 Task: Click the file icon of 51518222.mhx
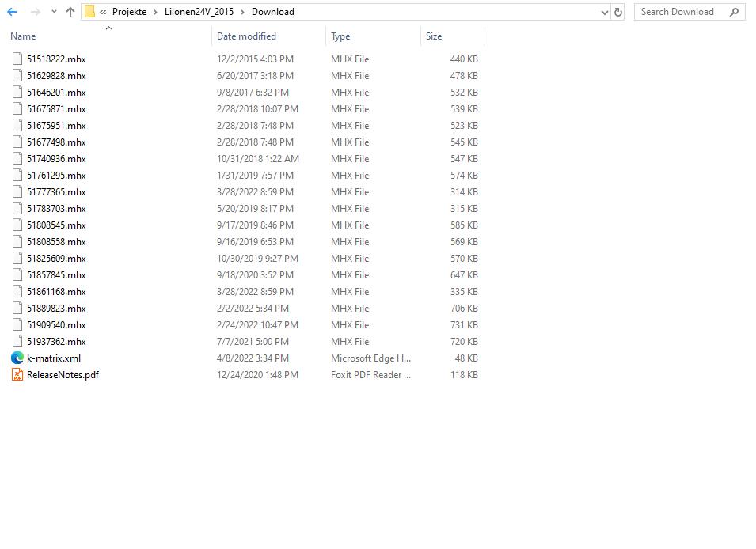coord(17,59)
